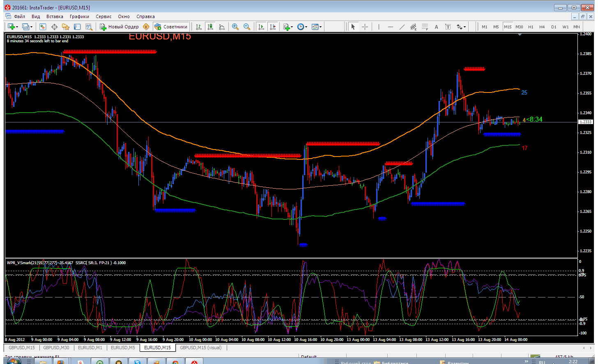The width and height of the screenshot is (598, 364).
Task: Zoom in on the chart
Action: (x=235, y=27)
